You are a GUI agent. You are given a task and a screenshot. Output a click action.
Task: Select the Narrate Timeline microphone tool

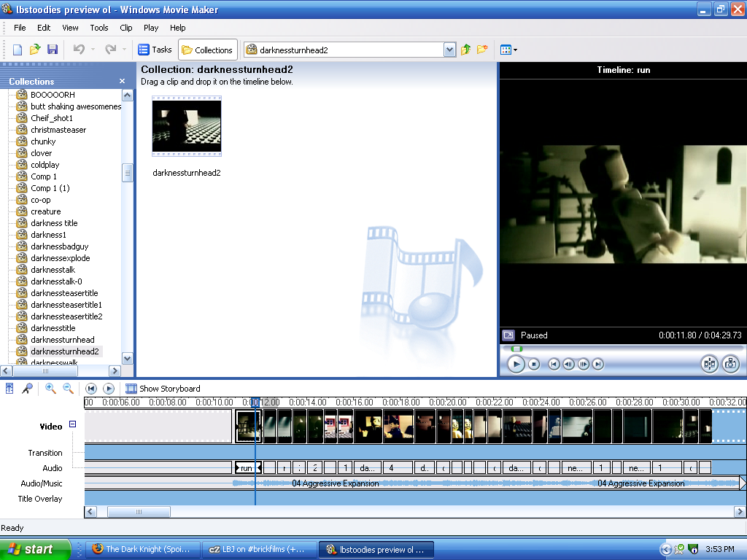coord(27,389)
